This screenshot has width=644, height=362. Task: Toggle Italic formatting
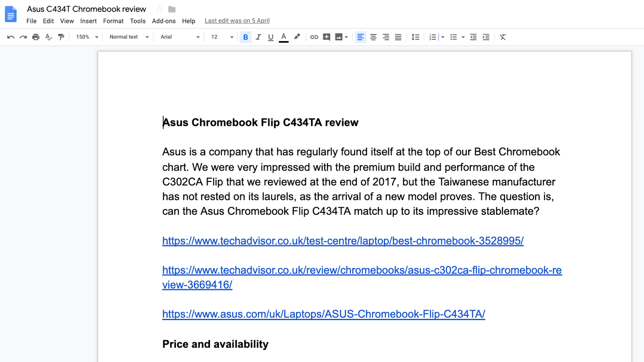click(258, 37)
